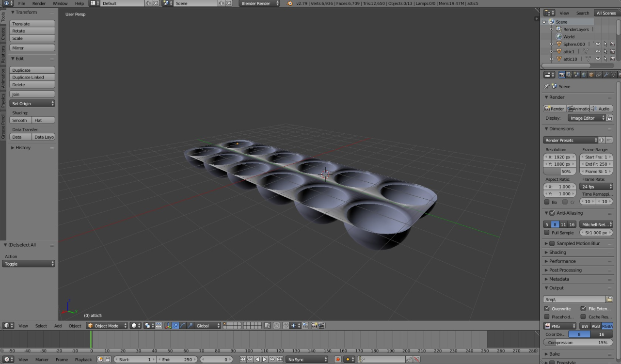Enable the Placeholders checkbox
The height and width of the screenshot is (364, 621).
coord(547,317)
